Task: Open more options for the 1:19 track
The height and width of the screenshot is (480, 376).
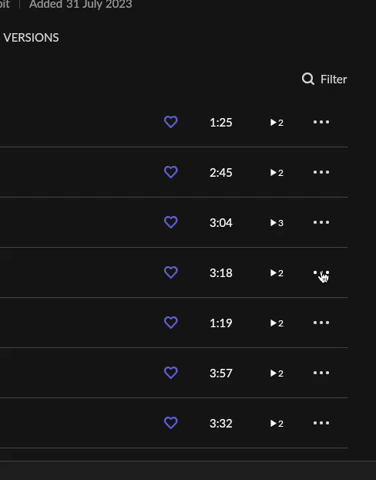Action: coord(321,323)
